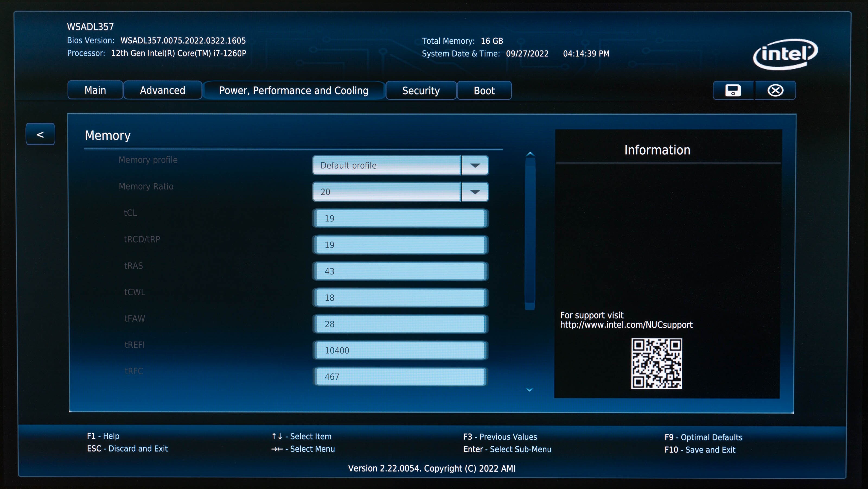The width and height of the screenshot is (868, 489).
Task: Go to the Security tab
Action: [x=420, y=91]
